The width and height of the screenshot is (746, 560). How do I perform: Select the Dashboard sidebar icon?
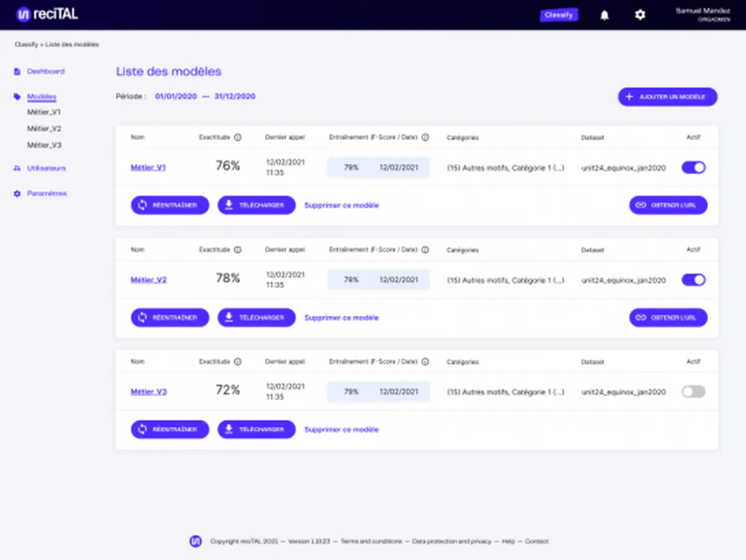17,71
